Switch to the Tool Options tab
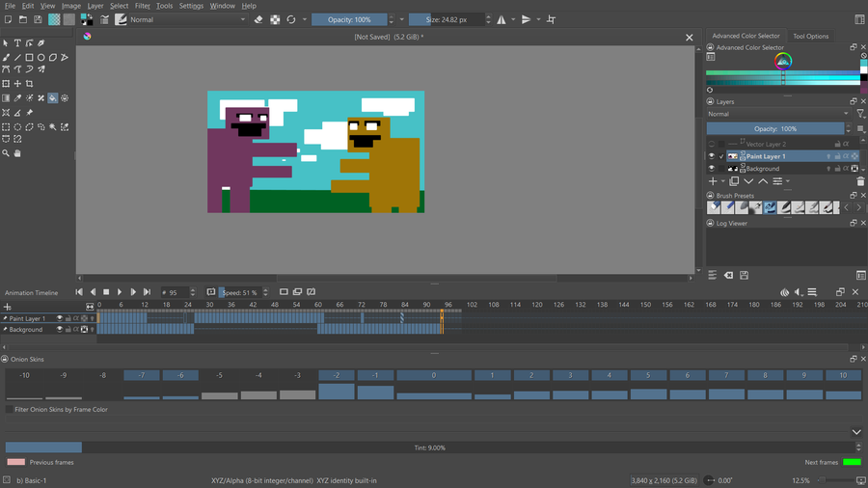The image size is (868, 488). [810, 36]
